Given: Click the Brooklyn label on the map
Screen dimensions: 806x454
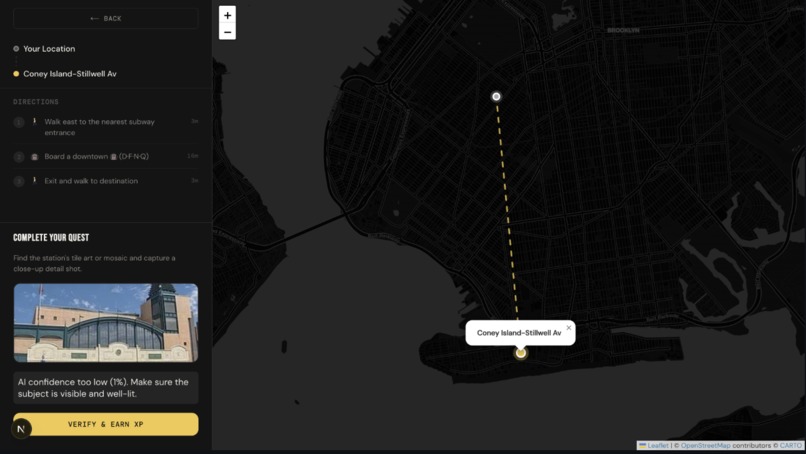Looking at the screenshot, I should click(623, 30).
